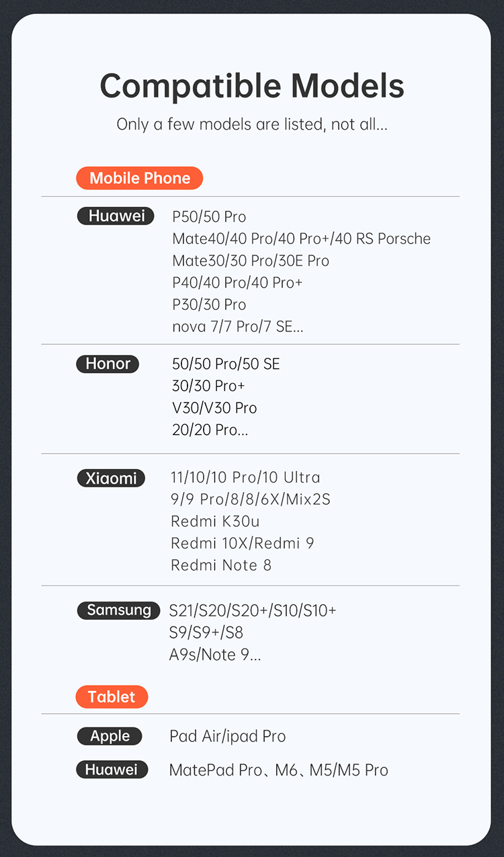
Task: Select the Apple brand label
Action: pos(110,736)
